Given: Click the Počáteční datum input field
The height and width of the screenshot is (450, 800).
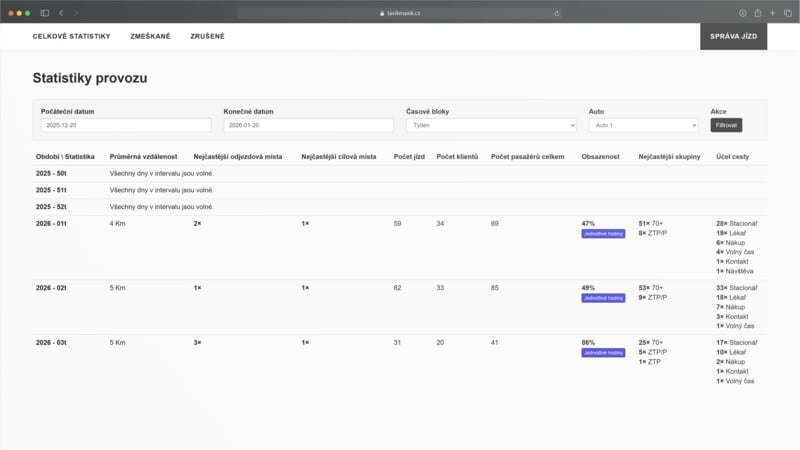Looking at the screenshot, I should click(126, 125).
